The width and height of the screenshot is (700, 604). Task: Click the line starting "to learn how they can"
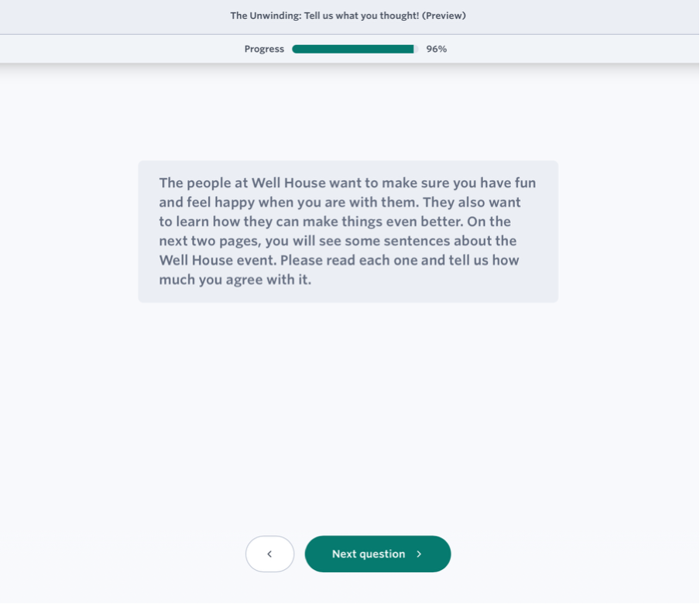[x=335, y=222]
